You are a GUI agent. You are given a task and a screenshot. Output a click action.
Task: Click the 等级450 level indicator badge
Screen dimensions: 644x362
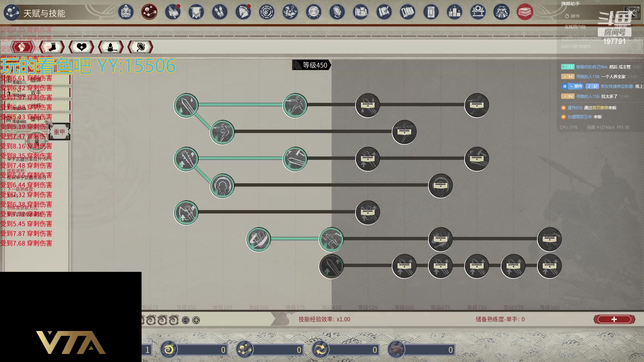pos(312,65)
